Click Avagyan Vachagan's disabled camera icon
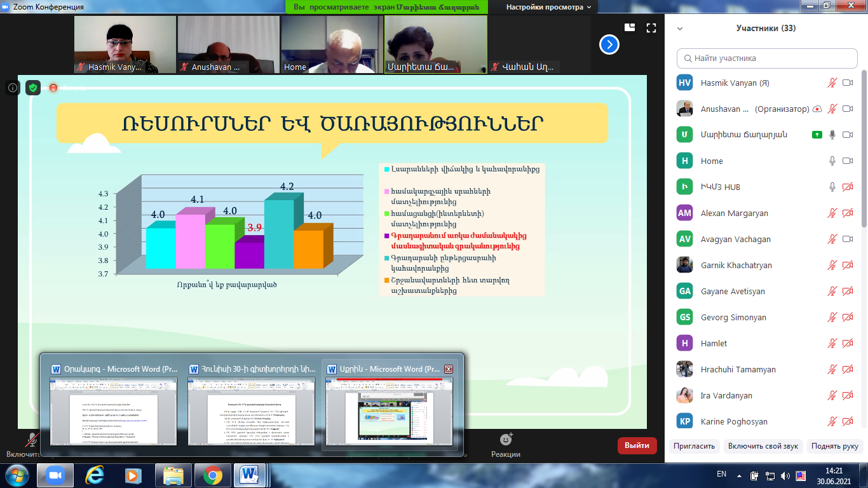This screenshot has width=868, height=488. click(x=847, y=239)
